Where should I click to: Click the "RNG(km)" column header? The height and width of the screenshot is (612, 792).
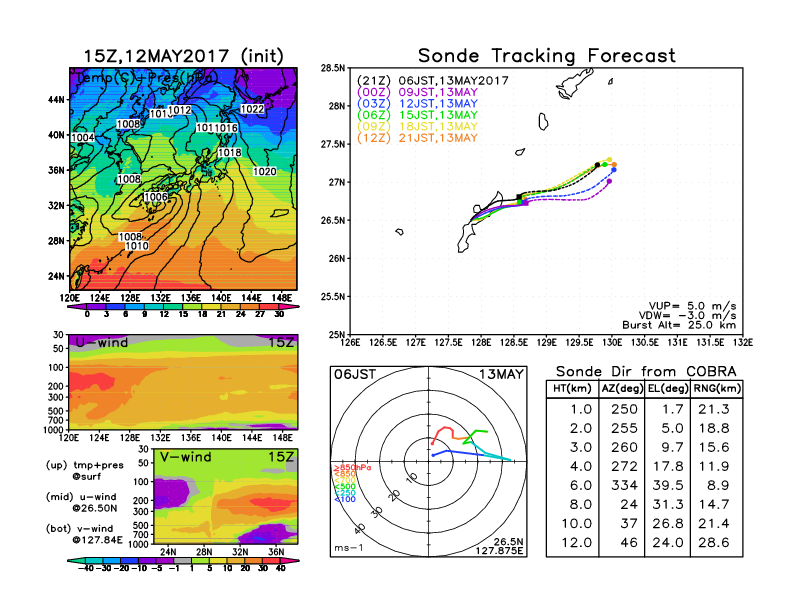pyautogui.click(x=717, y=389)
